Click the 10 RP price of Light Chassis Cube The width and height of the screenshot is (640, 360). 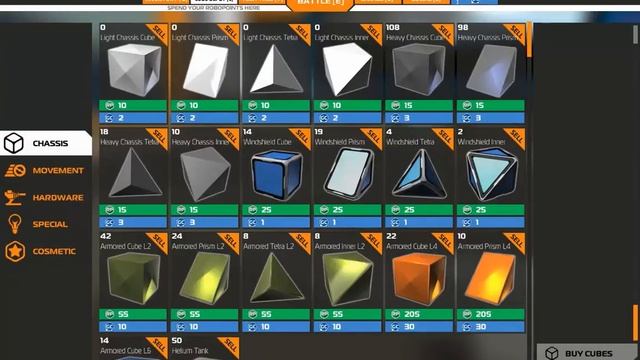(x=133, y=105)
